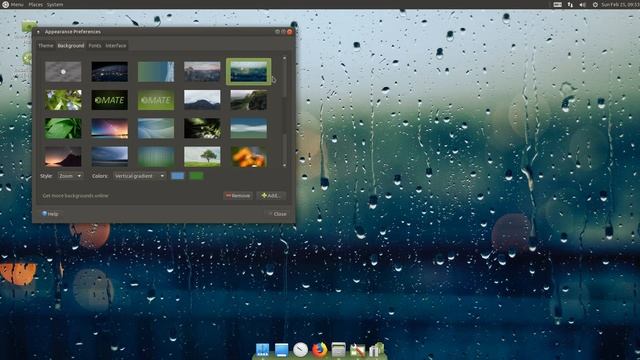Image resolution: width=640 pixels, height=360 pixels.
Task: Switch to the Theme tab
Action: click(x=46, y=46)
